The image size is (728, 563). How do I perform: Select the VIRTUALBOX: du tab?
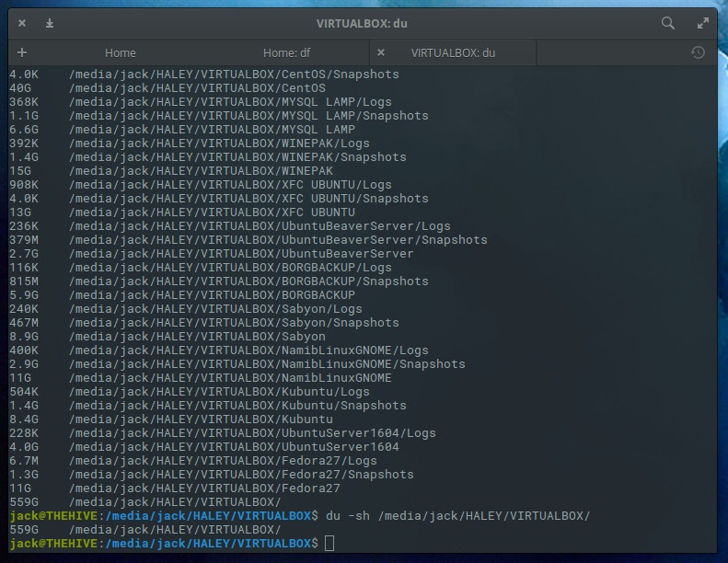(453, 52)
